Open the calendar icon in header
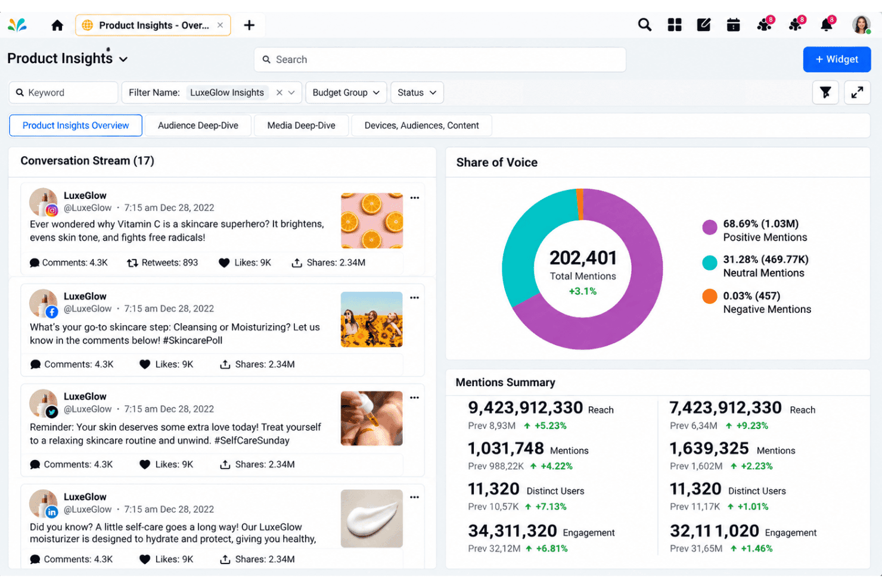This screenshot has height=588, width=882. pos(734,25)
